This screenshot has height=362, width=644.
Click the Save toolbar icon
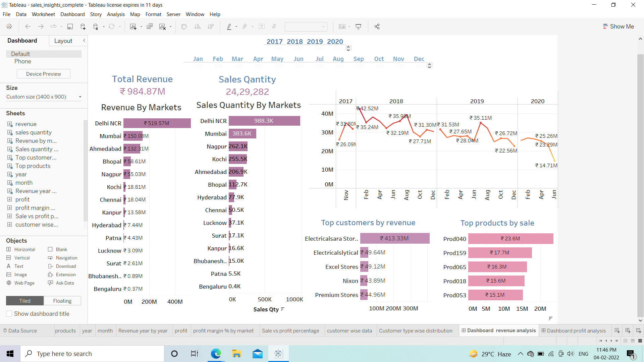[70, 26]
